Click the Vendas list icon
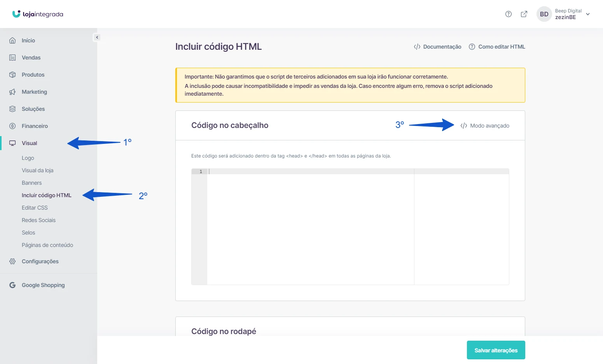The image size is (603, 364). pos(12,58)
